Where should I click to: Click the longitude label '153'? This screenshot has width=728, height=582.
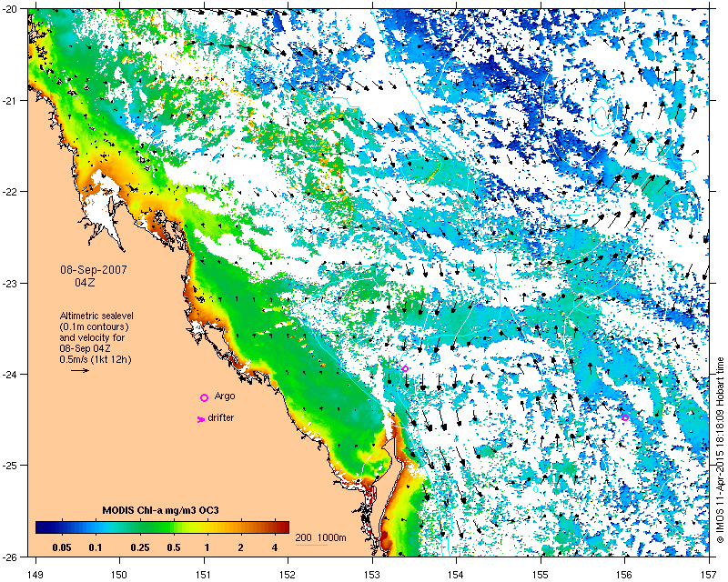point(372,575)
